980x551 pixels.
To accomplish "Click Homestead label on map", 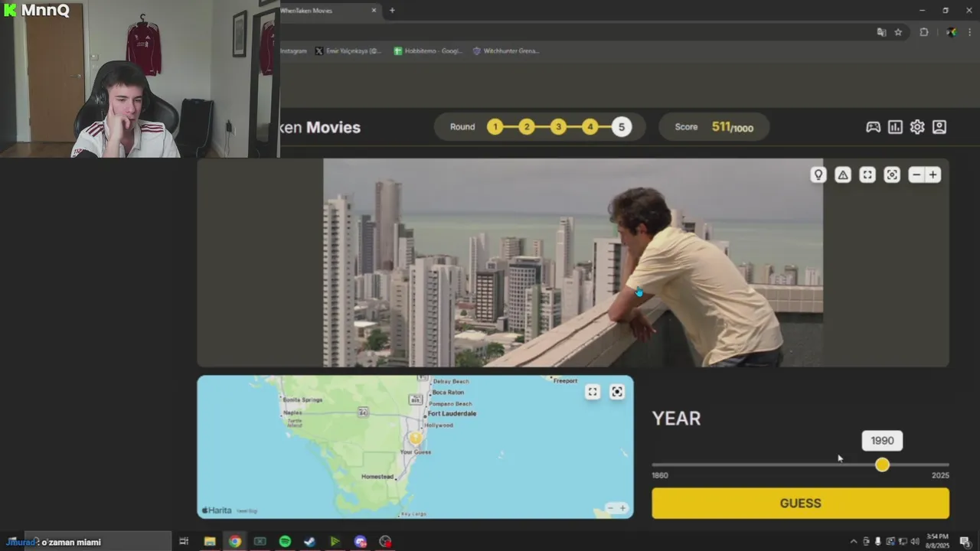I will tap(377, 476).
